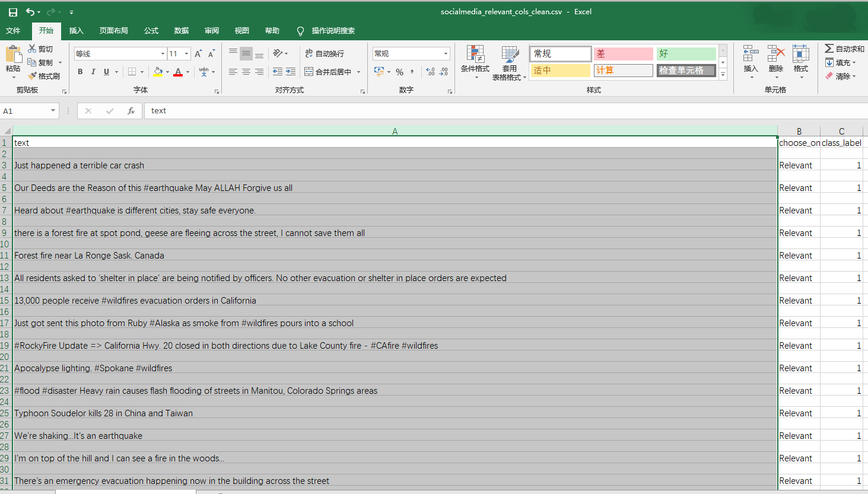Viewport: 868px width, 494px height.
Task: Open font color dropdown arrow
Action: click(x=187, y=72)
